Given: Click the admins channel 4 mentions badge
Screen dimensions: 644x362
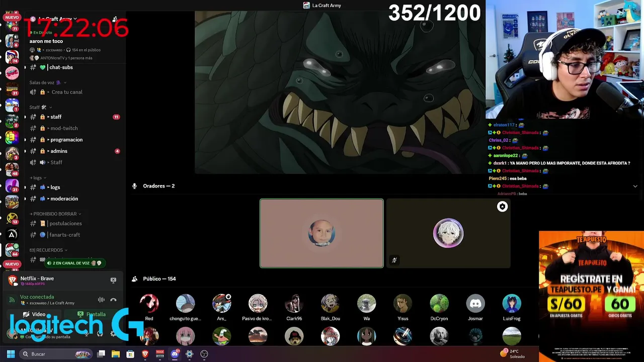Looking at the screenshot, I should pyautogui.click(x=117, y=151).
